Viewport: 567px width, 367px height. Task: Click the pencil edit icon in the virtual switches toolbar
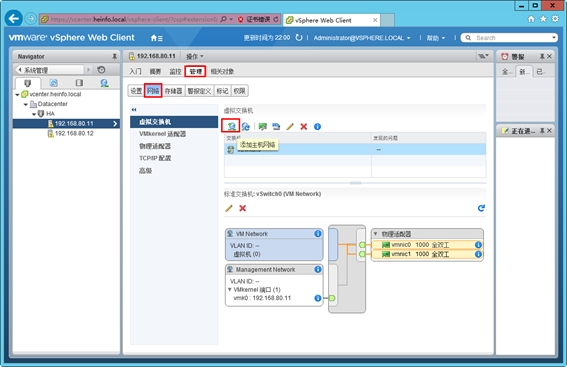tap(290, 126)
